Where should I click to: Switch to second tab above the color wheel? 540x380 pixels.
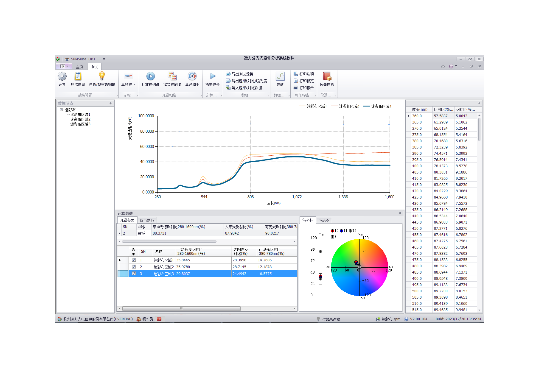pos(324,220)
